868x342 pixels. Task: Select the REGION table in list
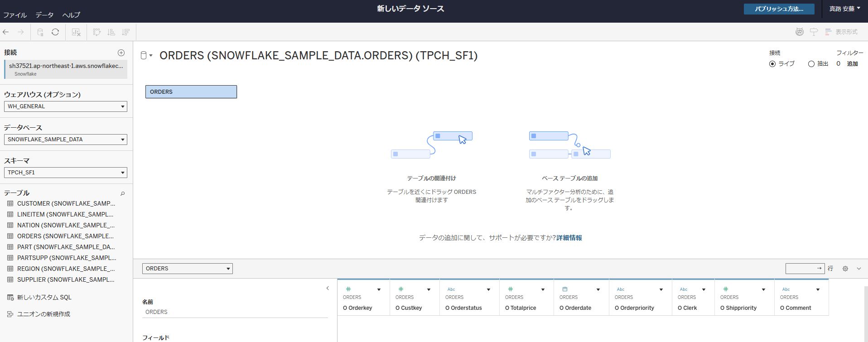coord(65,269)
